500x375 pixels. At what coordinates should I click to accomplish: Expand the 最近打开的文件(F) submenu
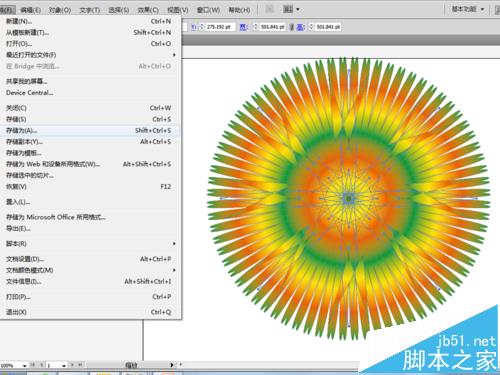coord(90,55)
